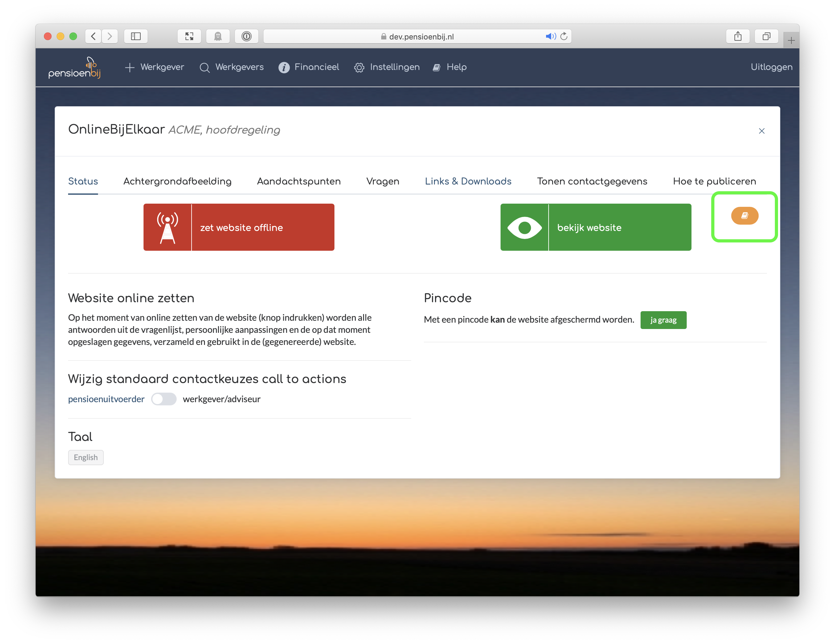Viewport: 835px width, 644px height.
Task: Click the info icon beside Financieel
Action: (x=284, y=68)
